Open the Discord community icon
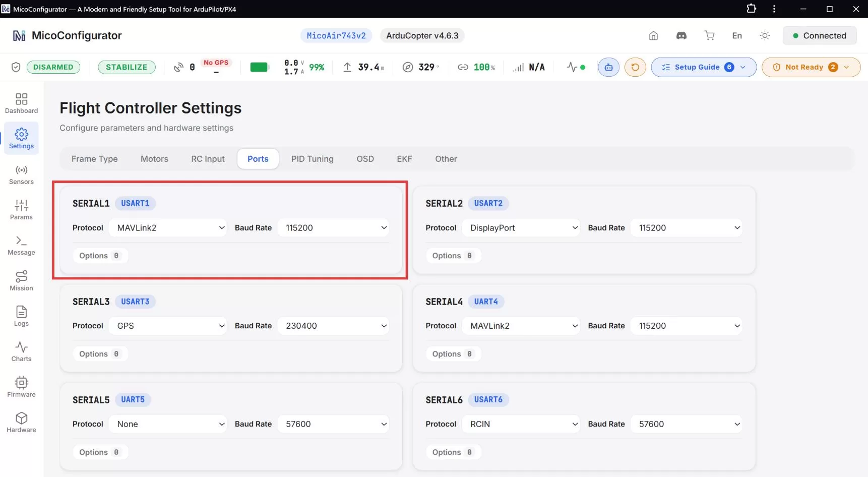Viewport: 868px width, 477px height. point(681,36)
